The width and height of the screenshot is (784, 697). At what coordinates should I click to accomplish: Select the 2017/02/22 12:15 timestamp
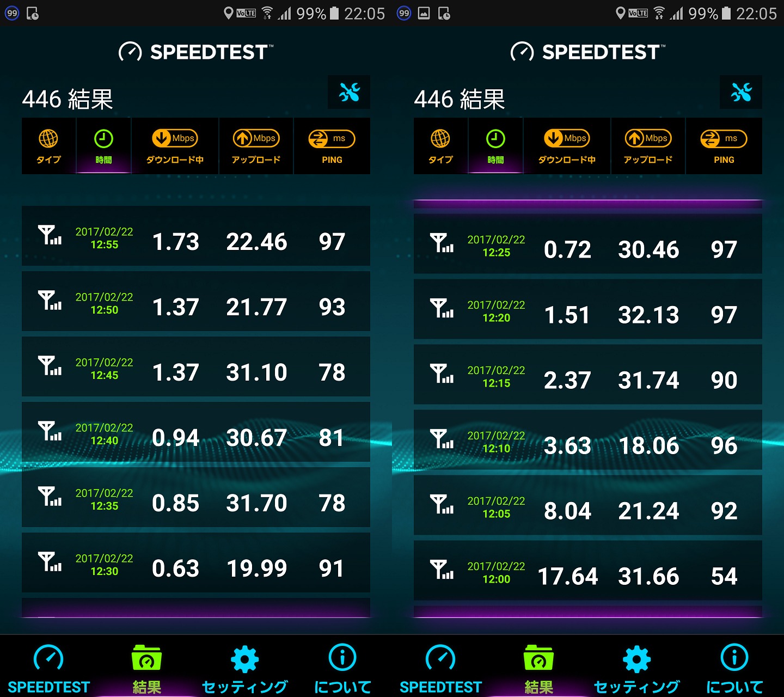(496, 377)
